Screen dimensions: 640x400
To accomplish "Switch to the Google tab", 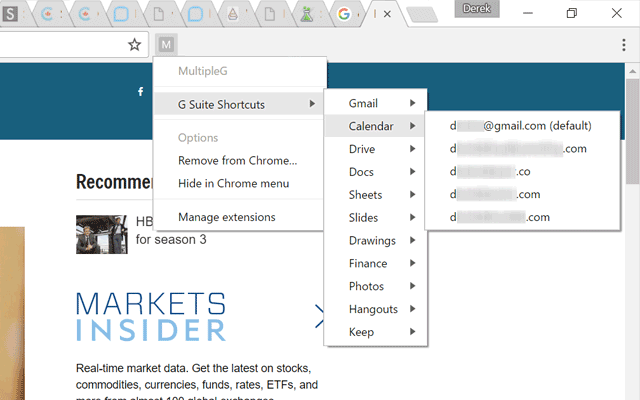I will tap(344, 14).
